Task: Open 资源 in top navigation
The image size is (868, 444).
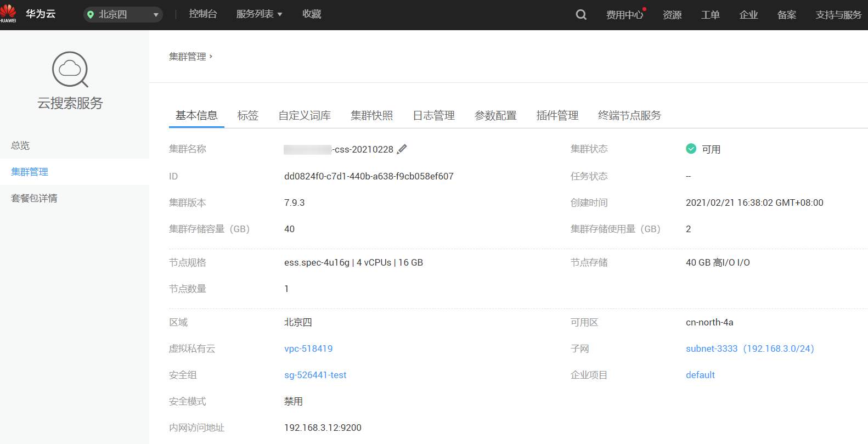Action: 672,15
